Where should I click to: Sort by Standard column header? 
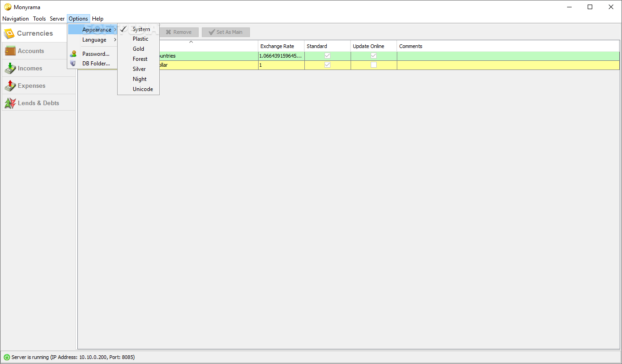click(327, 46)
